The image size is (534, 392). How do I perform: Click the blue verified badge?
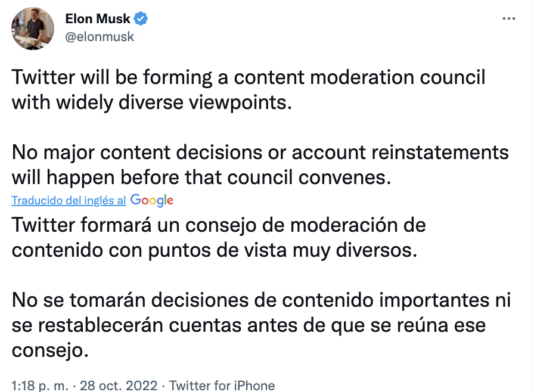coord(141,19)
